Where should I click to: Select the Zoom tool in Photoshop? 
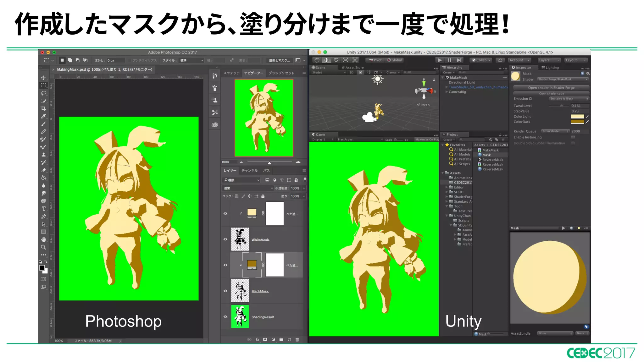(x=43, y=247)
